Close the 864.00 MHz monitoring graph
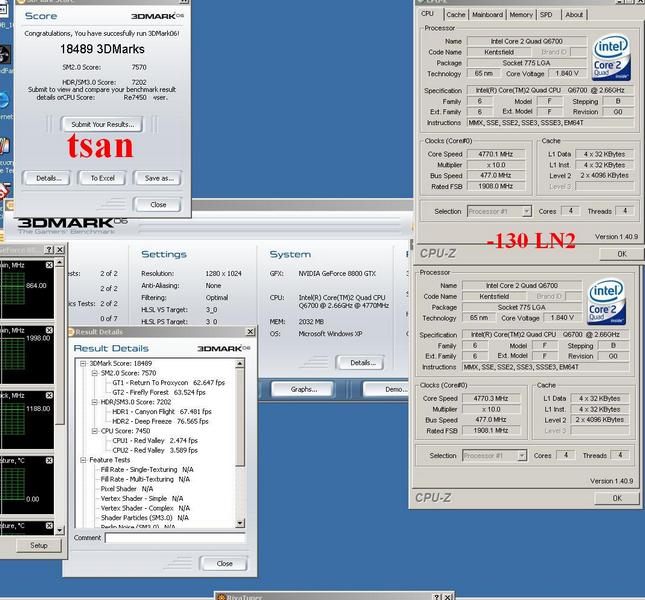Viewport: 645px width, 600px height. coord(49,265)
